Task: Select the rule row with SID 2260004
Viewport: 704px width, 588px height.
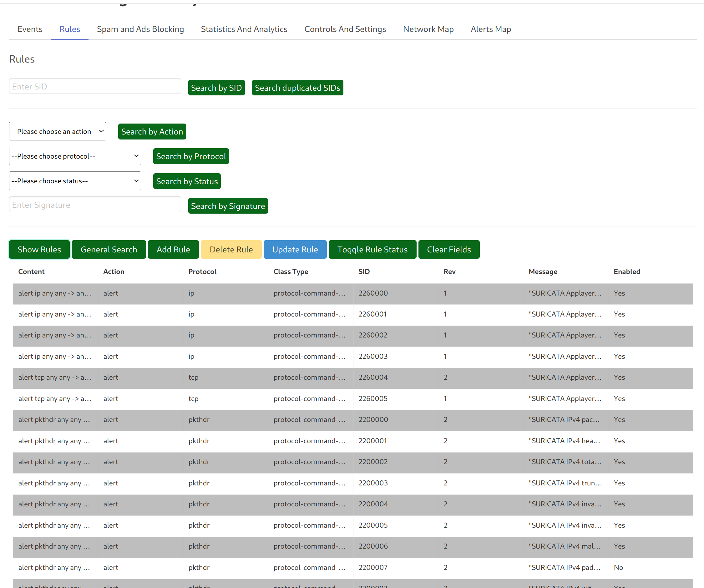Action: (x=373, y=378)
